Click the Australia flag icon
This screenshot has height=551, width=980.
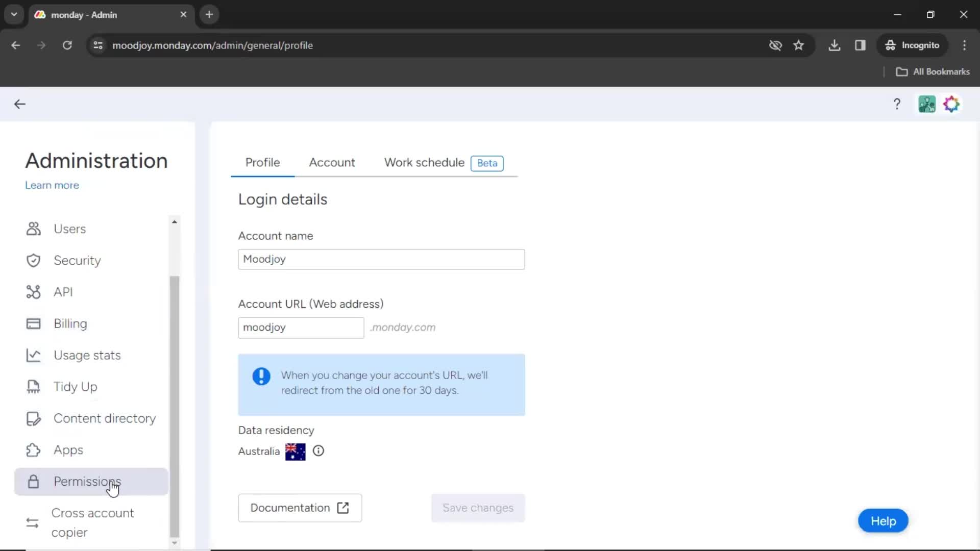point(295,452)
